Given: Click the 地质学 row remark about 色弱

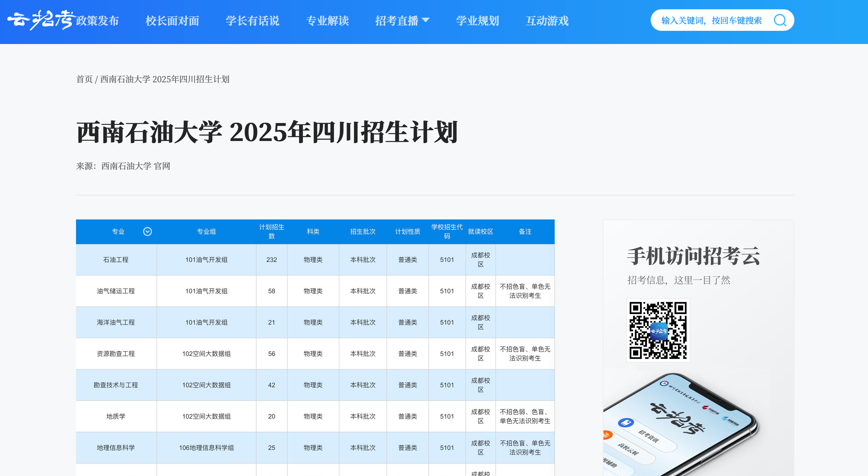Looking at the screenshot, I should click(525, 416).
